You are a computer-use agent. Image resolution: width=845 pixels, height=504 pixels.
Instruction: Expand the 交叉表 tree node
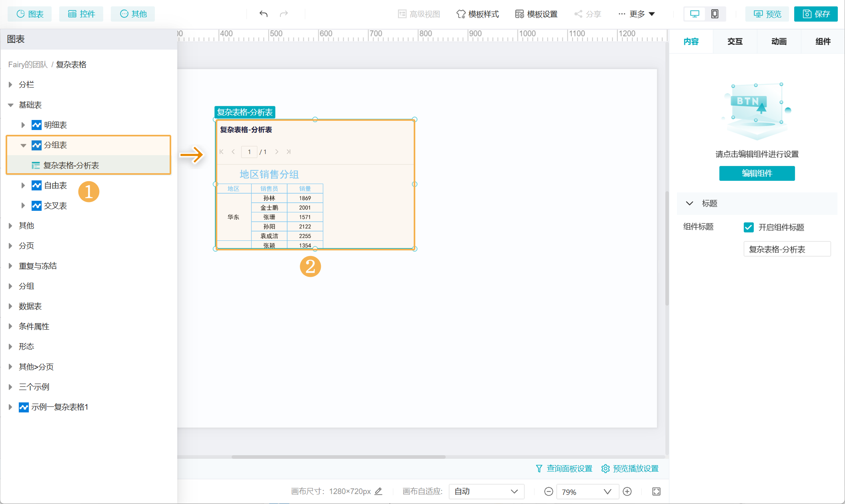[23, 206]
